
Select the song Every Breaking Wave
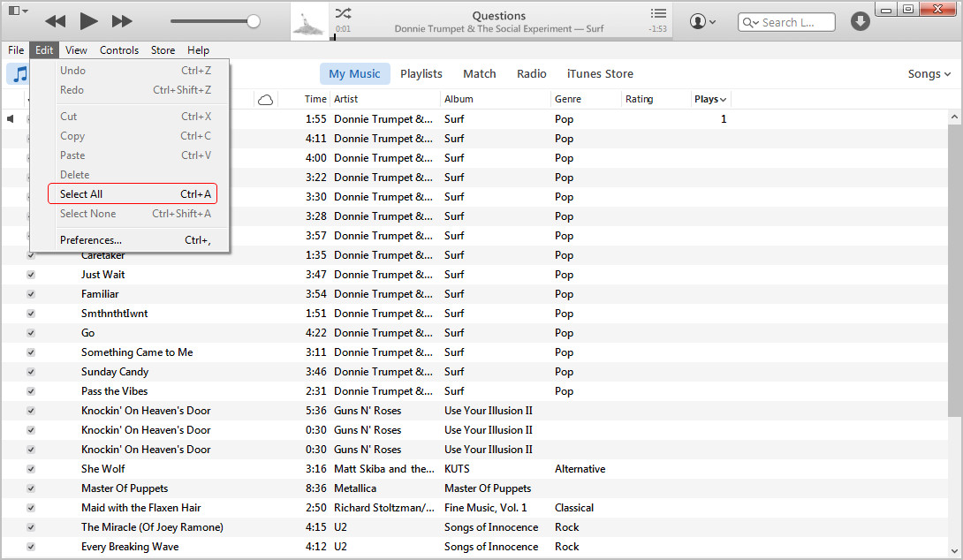pyautogui.click(x=130, y=547)
